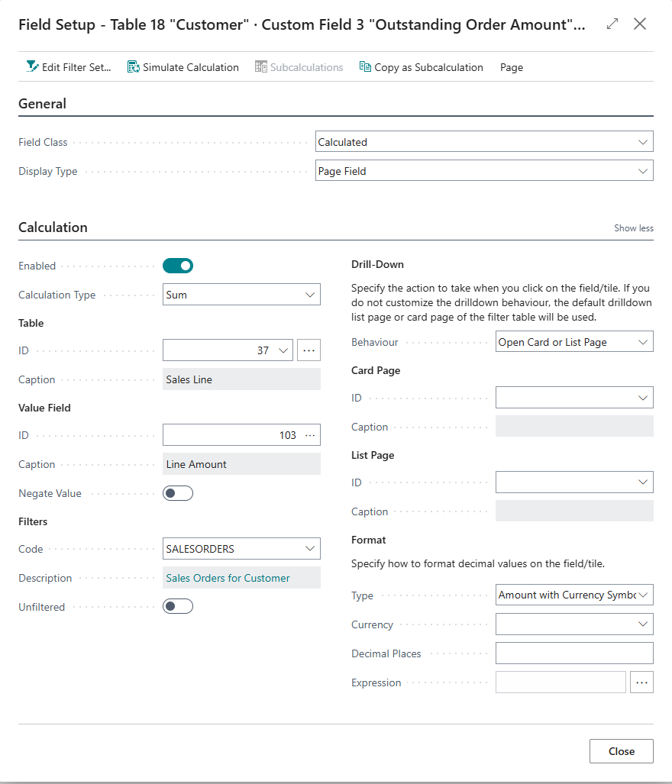Click the Simulate Calculation calculator icon
The height and width of the screenshot is (784, 672).
coord(133,66)
